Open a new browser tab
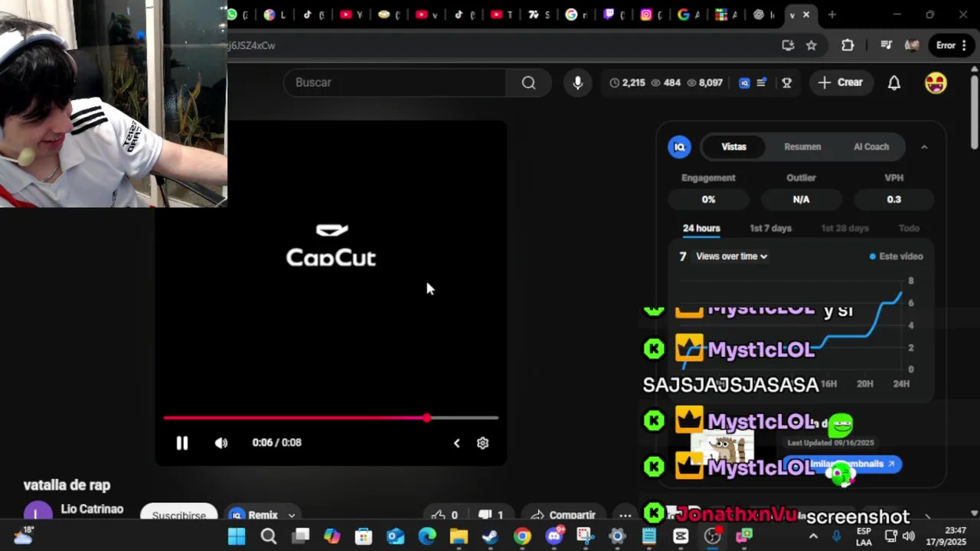The image size is (980, 551). pyautogui.click(x=832, y=15)
